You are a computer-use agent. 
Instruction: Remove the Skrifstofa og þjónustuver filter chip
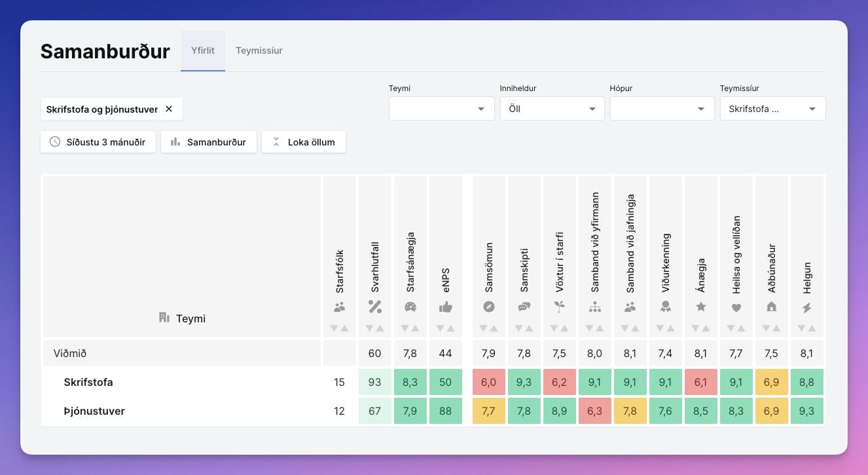coord(169,109)
